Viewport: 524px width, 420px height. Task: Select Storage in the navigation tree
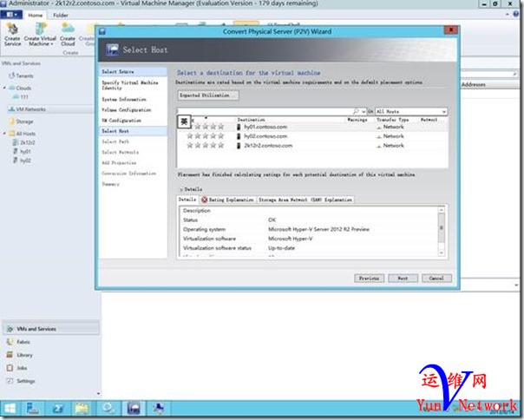click(24, 121)
